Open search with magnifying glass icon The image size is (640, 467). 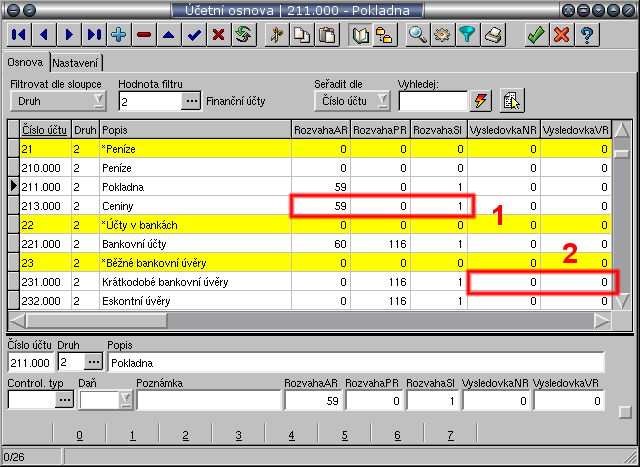pos(415,34)
